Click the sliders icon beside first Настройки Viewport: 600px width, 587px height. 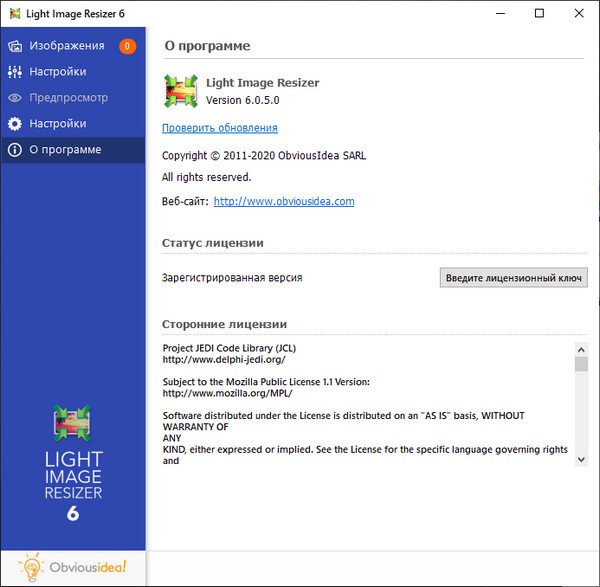pos(15,72)
